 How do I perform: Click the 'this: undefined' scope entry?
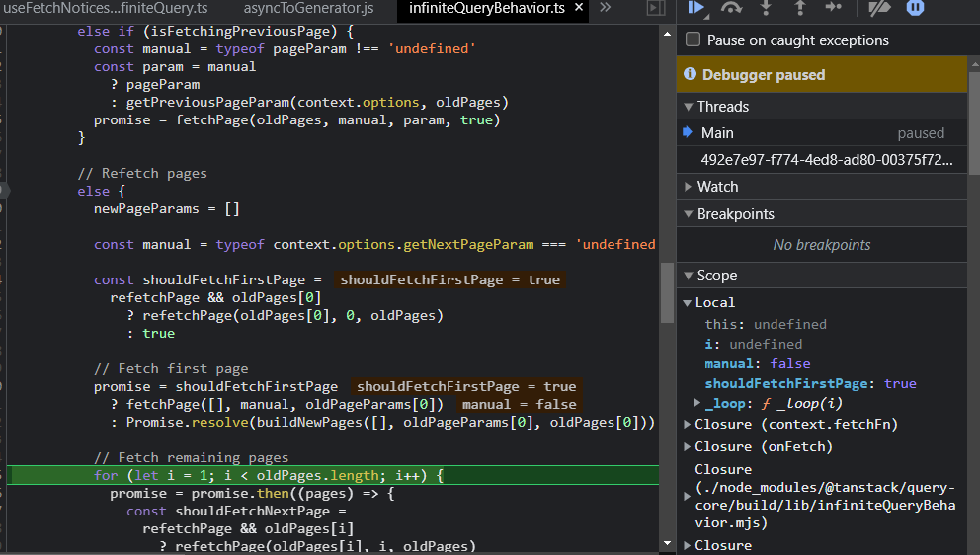[766, 324]
